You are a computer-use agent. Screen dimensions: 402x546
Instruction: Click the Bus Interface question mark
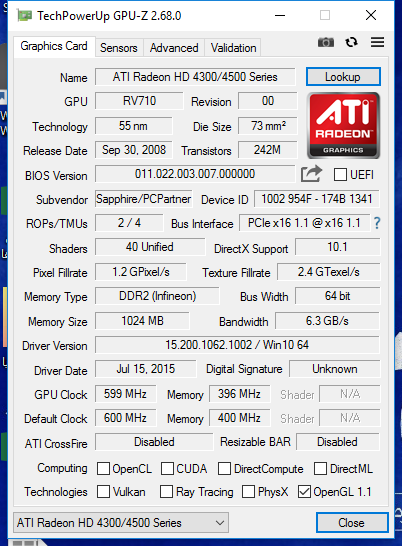tap(377, 223)
